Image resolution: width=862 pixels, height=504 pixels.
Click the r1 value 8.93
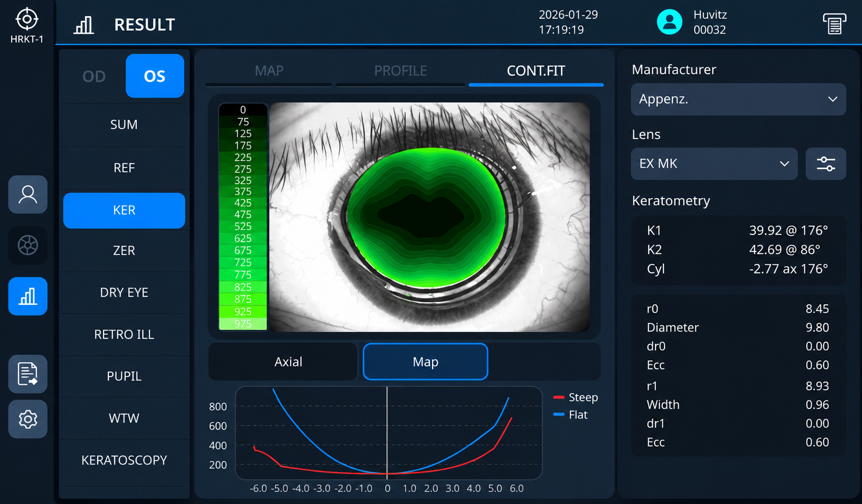[x=817, y=386]
